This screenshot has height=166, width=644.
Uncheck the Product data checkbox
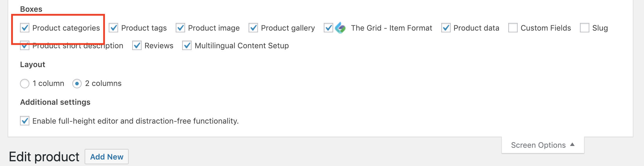coord(446,28)
